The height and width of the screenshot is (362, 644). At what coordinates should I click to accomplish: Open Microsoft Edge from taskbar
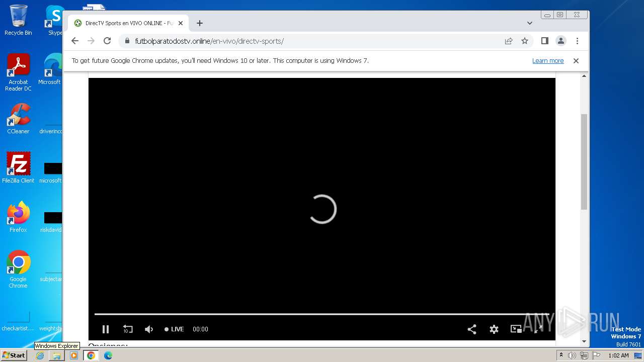pos(108,355)
